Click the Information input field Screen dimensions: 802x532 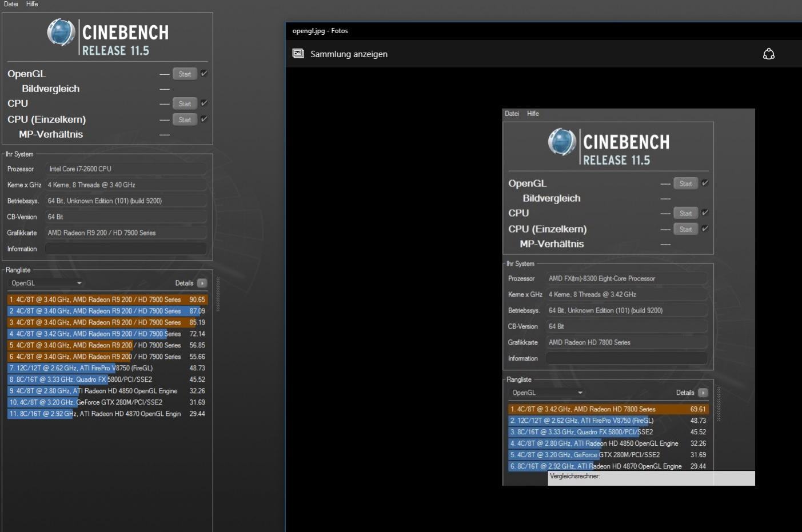pyautogui.click(x=126, y=249)
